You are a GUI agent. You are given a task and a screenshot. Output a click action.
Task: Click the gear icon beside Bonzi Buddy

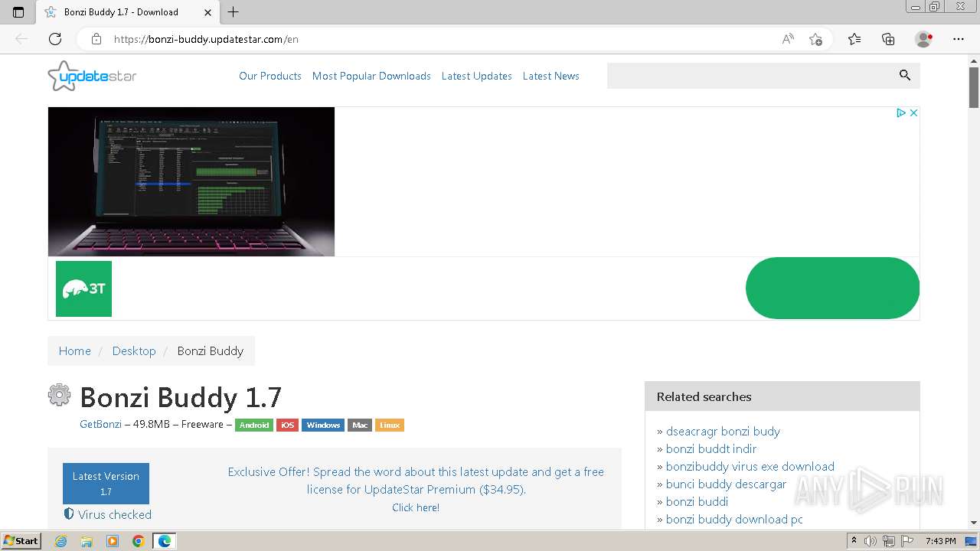click(59, 395)
